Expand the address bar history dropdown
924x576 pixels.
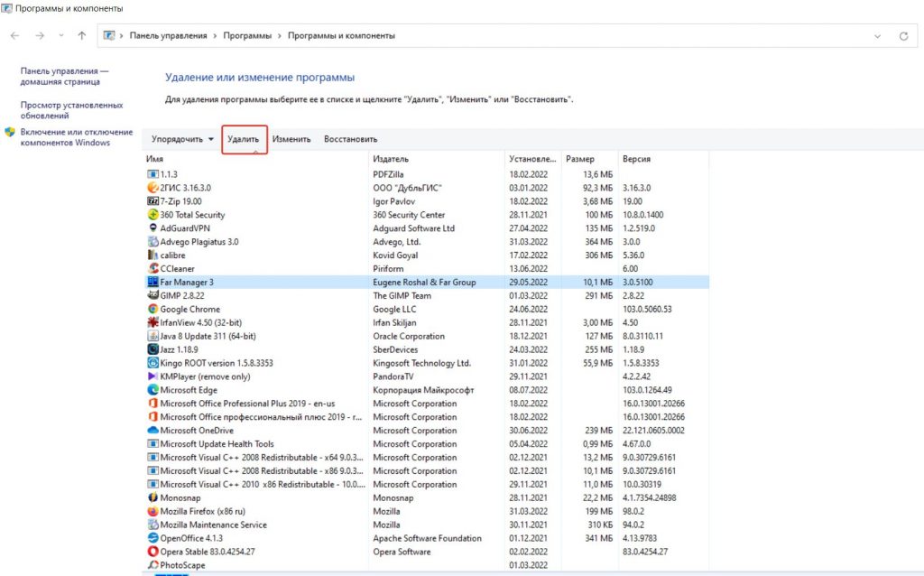click(877, 36)
